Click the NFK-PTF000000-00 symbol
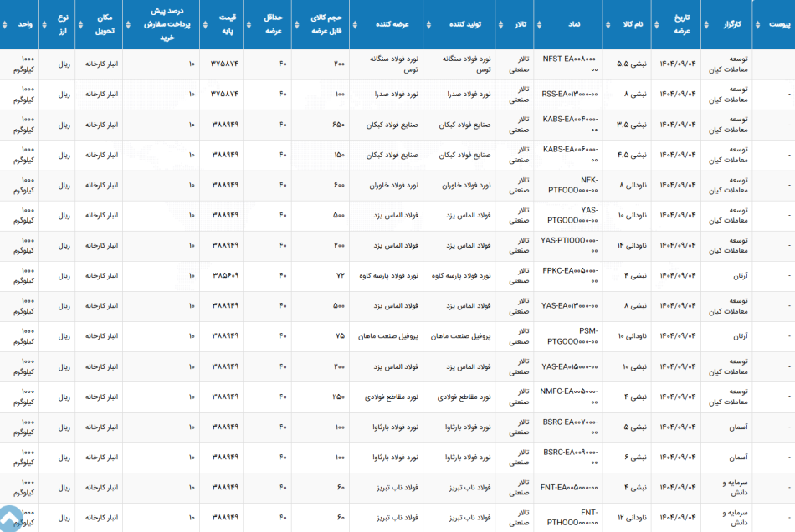 [x=573, y=185]
